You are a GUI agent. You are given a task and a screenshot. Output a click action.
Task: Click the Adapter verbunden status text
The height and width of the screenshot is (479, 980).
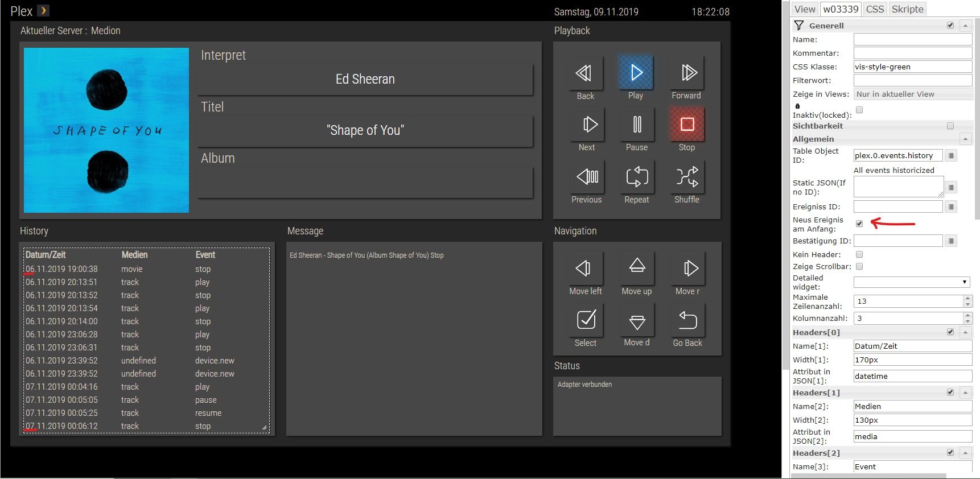pos(584,385)
